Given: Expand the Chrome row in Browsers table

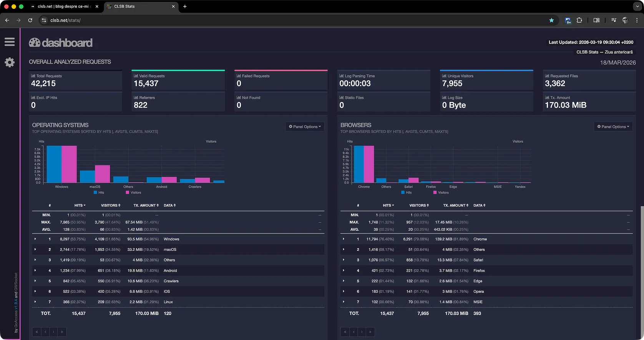Looking at the screenshot, I should tap(344, 239).
